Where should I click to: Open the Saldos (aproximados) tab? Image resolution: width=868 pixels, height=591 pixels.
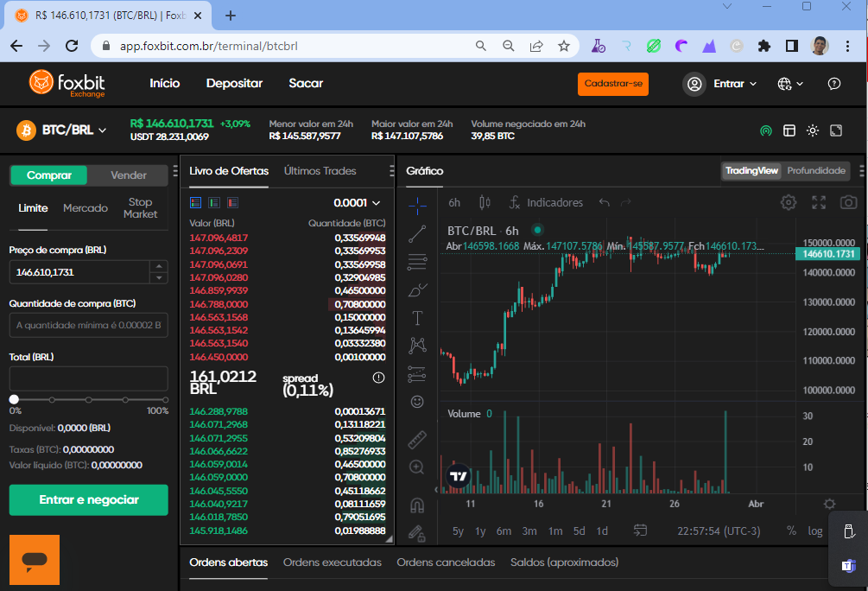click(x=564, y=562)
